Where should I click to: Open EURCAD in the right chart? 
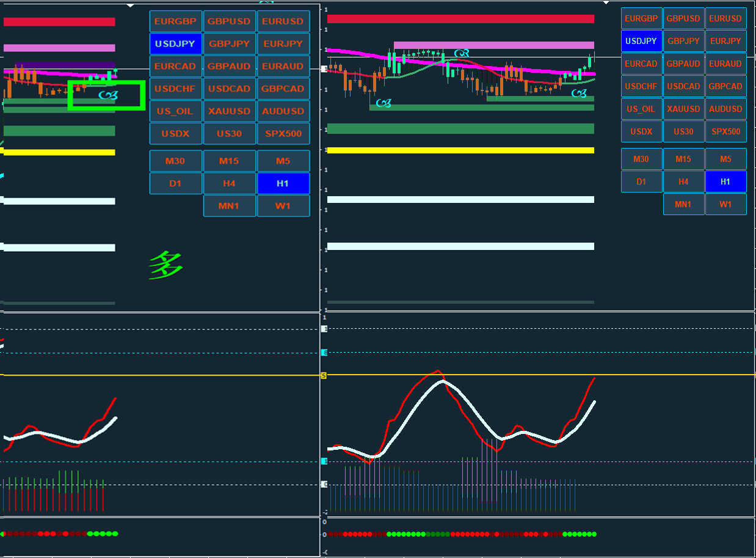(x=641, y=64)
